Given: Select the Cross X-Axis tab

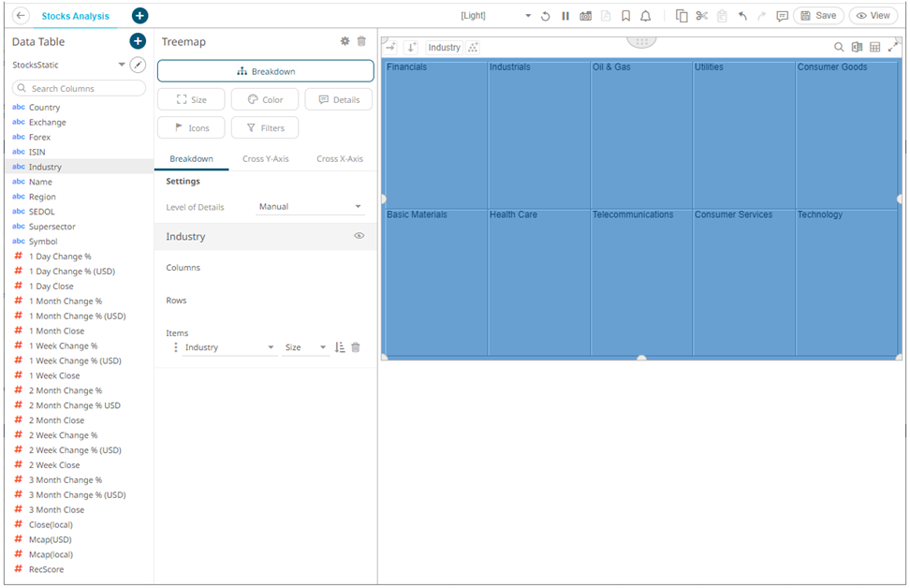Looking at the screenshot, I should point(339,159).
